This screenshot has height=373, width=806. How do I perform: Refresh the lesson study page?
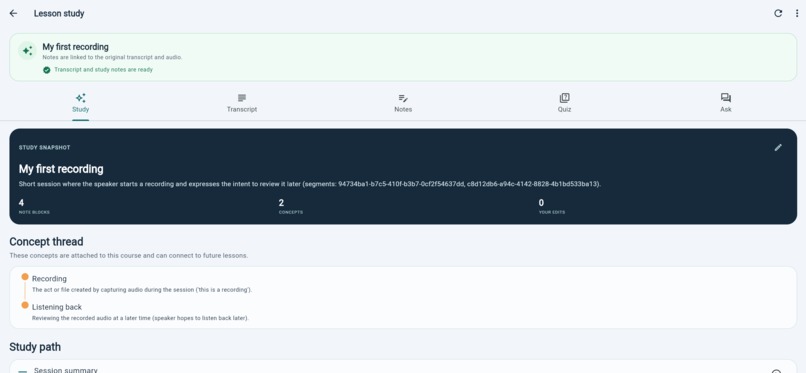tap(778, 13)
